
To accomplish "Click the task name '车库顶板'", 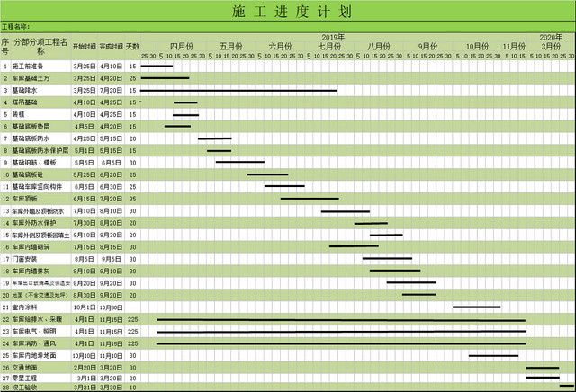I will tap(24, 199).
